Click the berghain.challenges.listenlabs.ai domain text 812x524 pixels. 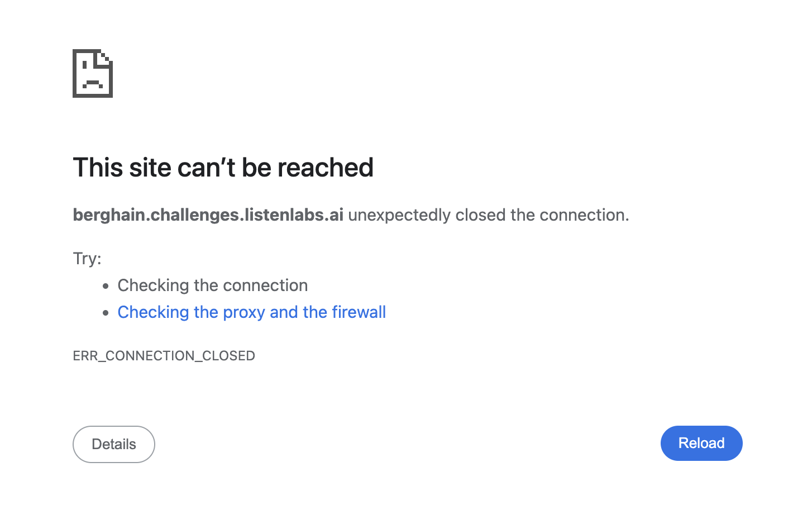208,215
